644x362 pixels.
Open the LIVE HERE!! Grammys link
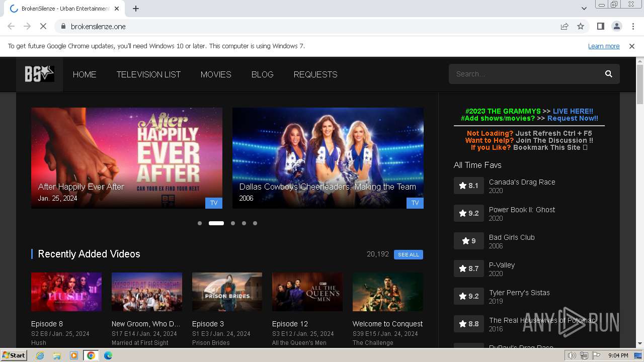[573, 111]
